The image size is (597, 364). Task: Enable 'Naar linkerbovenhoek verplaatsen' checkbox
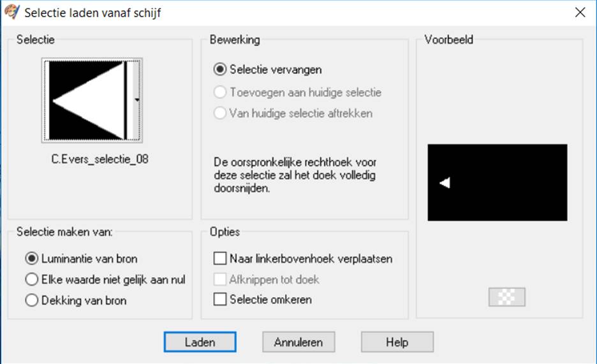[x=220, y=259]
